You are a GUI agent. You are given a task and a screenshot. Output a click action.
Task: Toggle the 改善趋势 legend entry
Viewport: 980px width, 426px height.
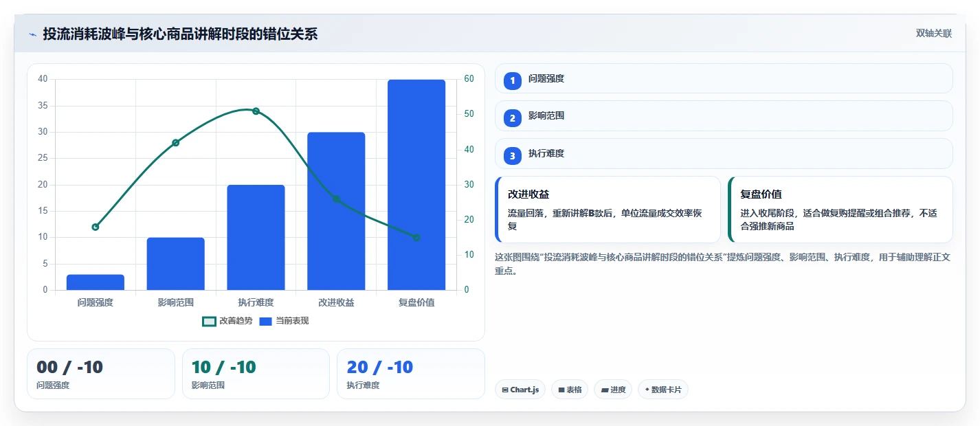227,321
